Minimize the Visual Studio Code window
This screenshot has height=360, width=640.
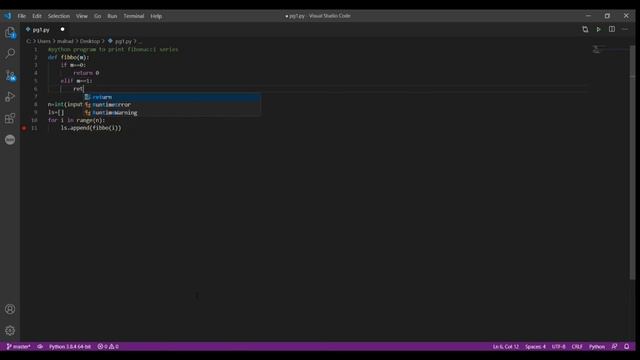click(x=588, y=16)
